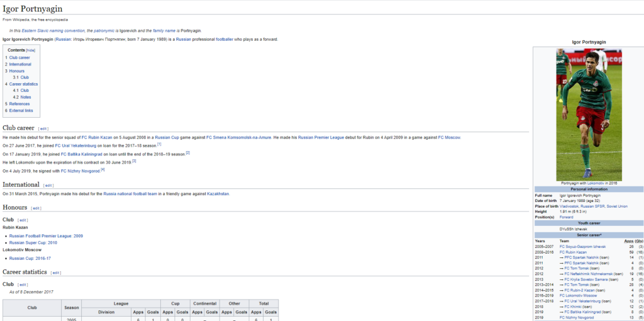Open FC Nizhny Novgorod link in Club career text
Screen dimensions: 644x321
click(80, 171)
